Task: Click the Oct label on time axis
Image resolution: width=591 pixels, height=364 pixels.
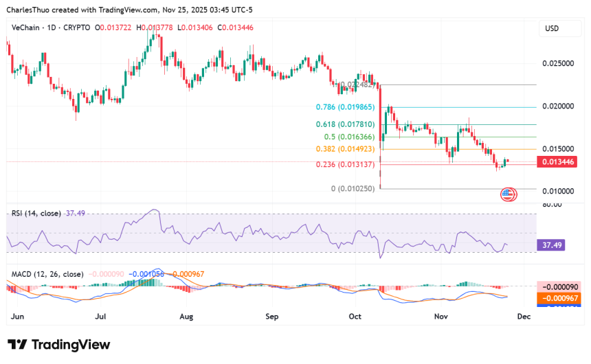Action: click(x=355, y=317)
